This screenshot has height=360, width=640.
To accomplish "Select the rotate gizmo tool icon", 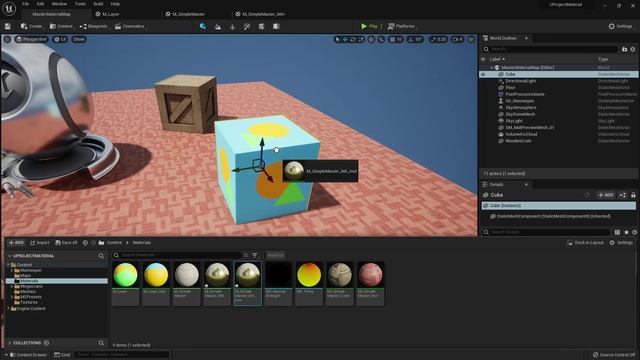I will [353, 40].
